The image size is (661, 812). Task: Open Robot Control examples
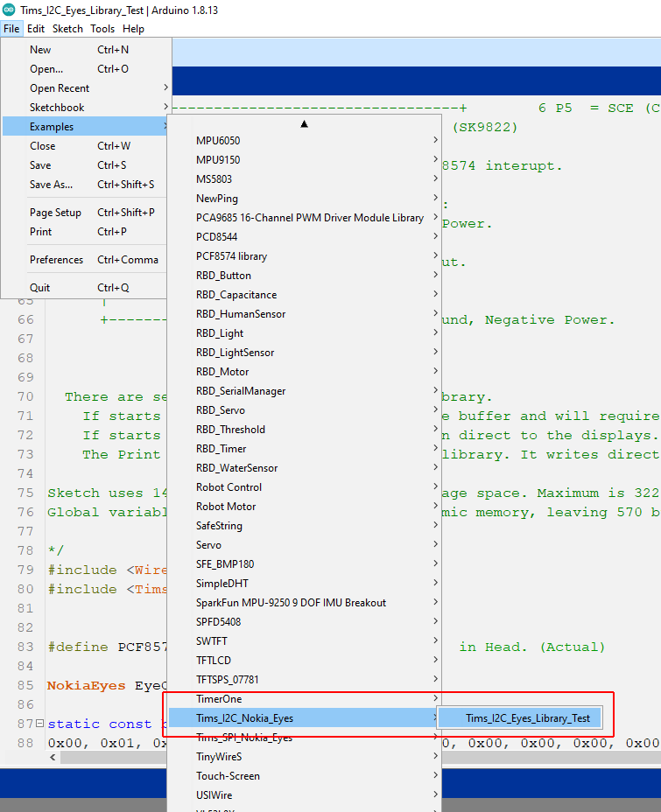[x=304, y=487]
